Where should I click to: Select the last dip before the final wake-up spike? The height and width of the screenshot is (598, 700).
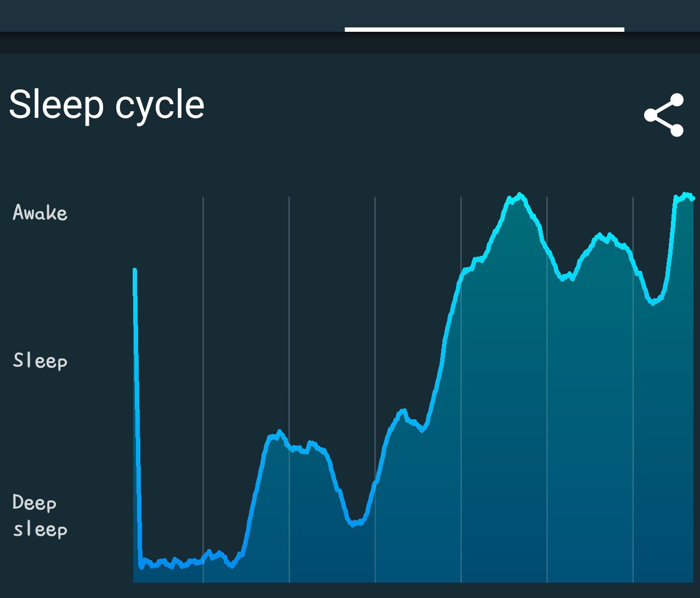pos(653,302)
